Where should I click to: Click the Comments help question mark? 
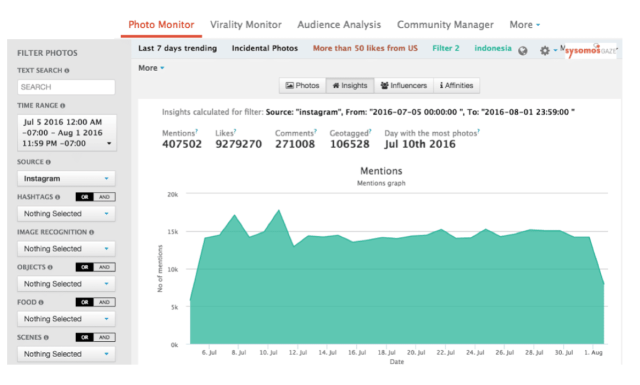[x=316, y=131]
